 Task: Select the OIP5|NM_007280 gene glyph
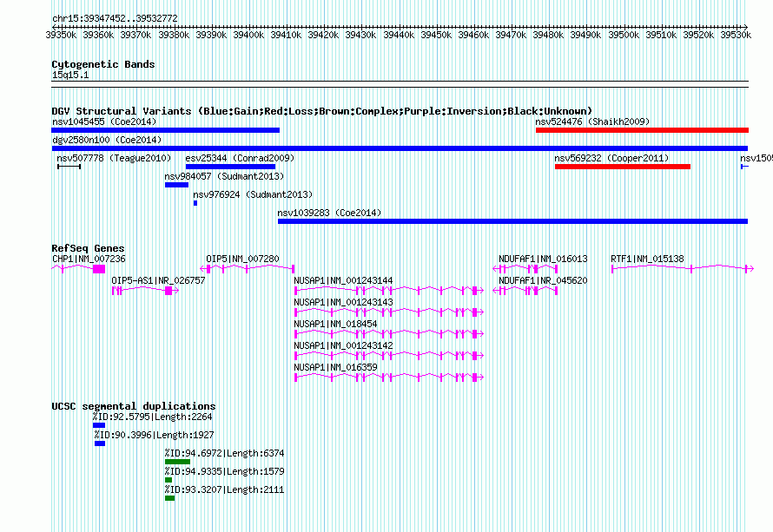pyautogui.click(x=247, y=268)
